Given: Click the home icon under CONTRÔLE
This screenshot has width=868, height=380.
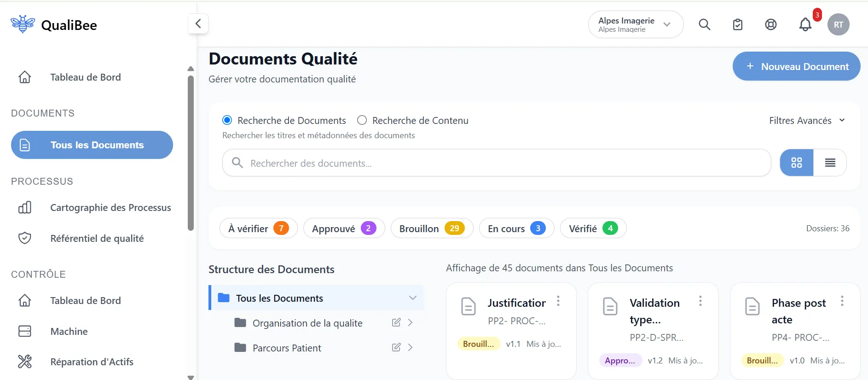Looking at the screenshot, I should 25,300.
